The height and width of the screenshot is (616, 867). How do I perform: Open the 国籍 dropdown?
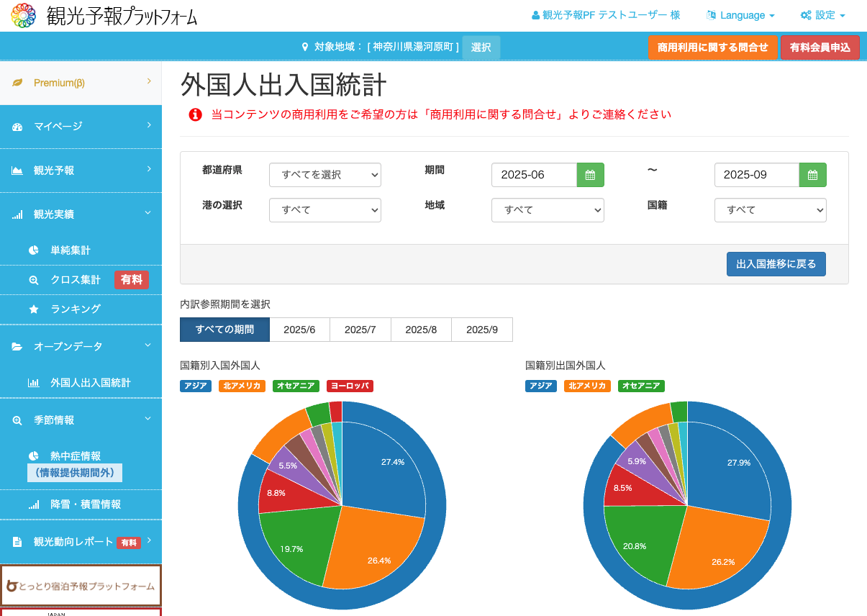(771, 210)
